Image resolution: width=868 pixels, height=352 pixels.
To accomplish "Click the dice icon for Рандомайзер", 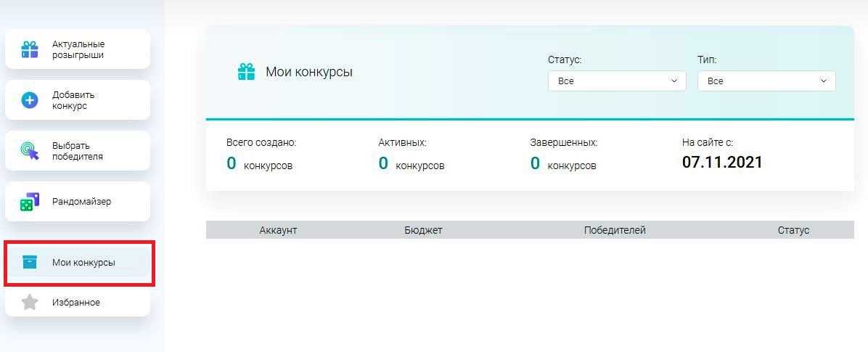I will (x=30, y=202).
